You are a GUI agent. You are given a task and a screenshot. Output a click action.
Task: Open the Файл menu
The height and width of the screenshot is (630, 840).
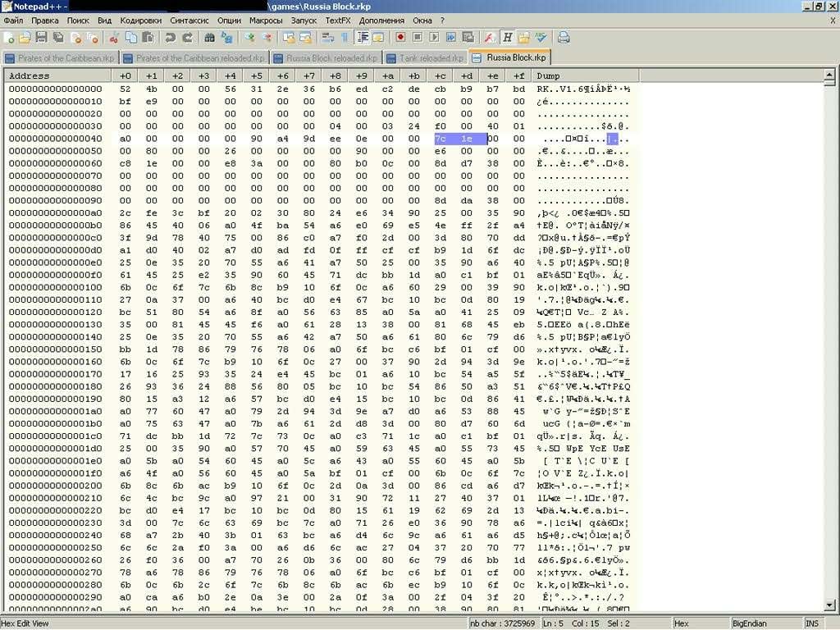(13, 21)
